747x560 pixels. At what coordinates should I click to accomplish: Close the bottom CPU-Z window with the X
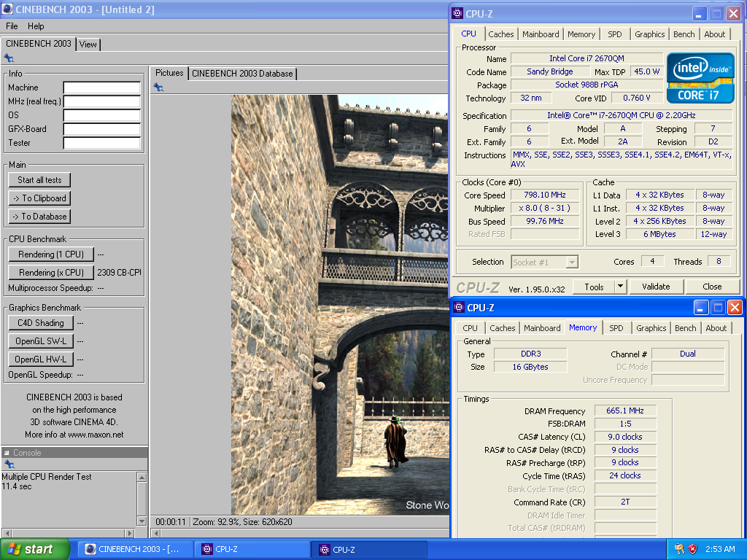735,308
